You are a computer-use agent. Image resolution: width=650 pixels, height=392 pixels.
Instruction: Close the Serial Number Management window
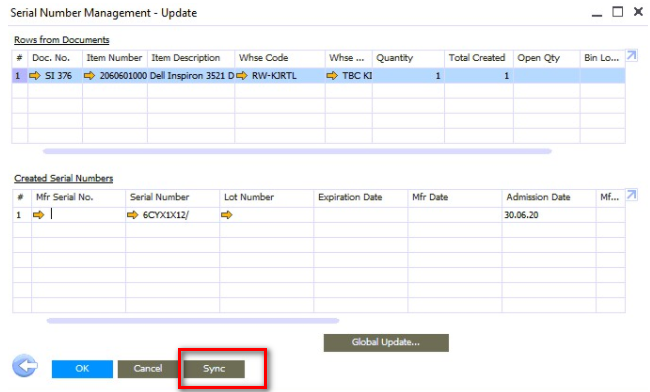pos(638,12)
